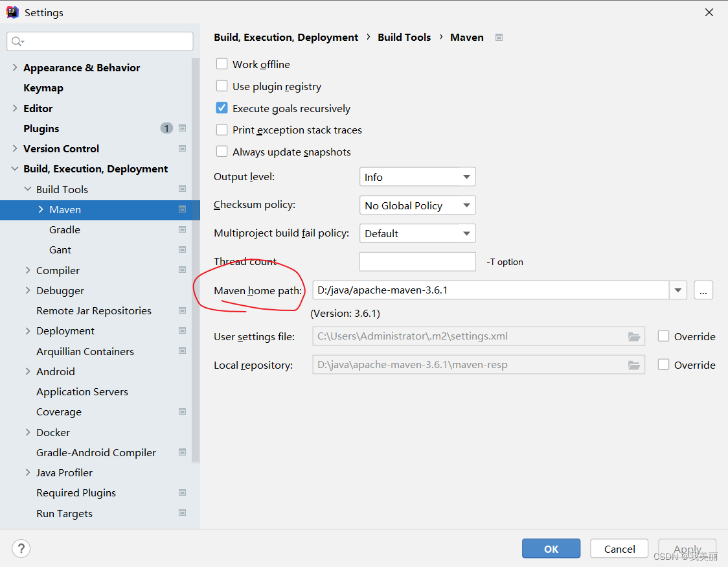Check Override for User settings file
This screenshot has width=728, height=567.
663,336
